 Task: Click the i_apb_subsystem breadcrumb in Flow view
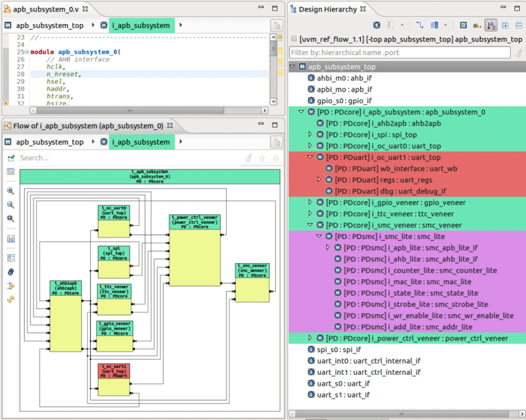141,142
